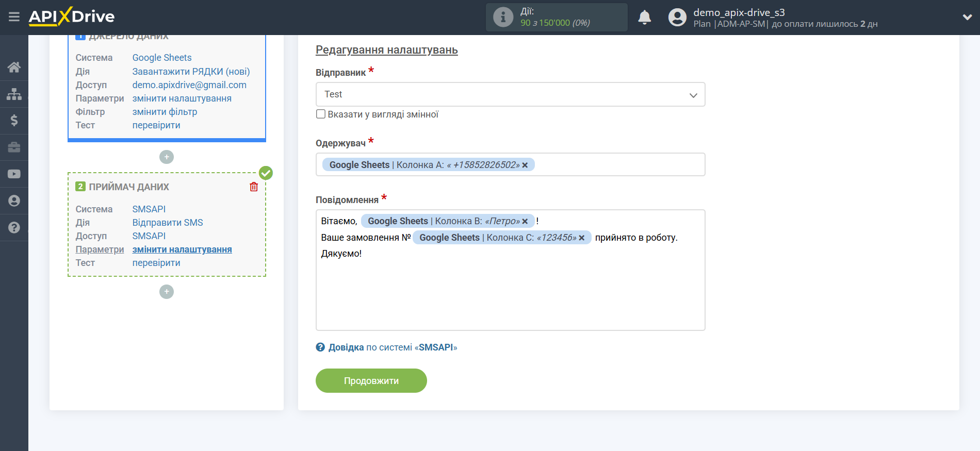
Task: Click Відправити SMS action link
Action: click(168, 223)
